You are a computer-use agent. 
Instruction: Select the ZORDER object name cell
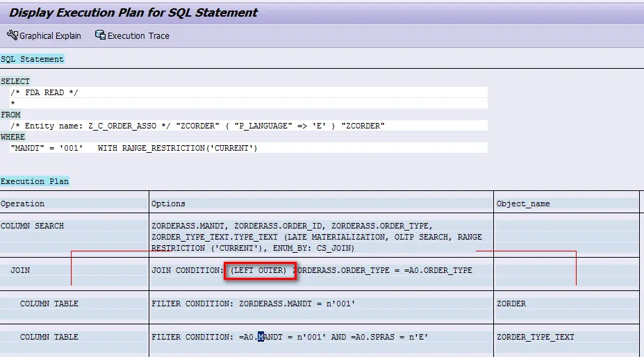click(511, 304)
